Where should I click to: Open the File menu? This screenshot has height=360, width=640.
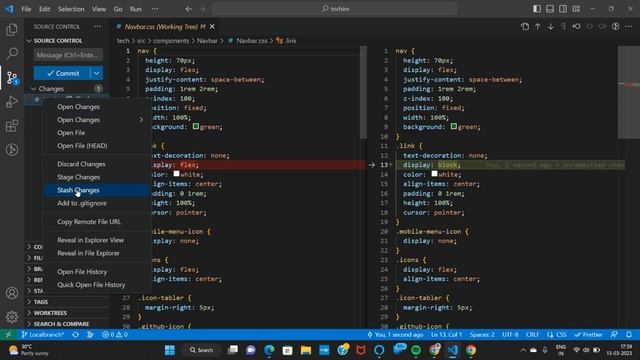click(26, 9)
